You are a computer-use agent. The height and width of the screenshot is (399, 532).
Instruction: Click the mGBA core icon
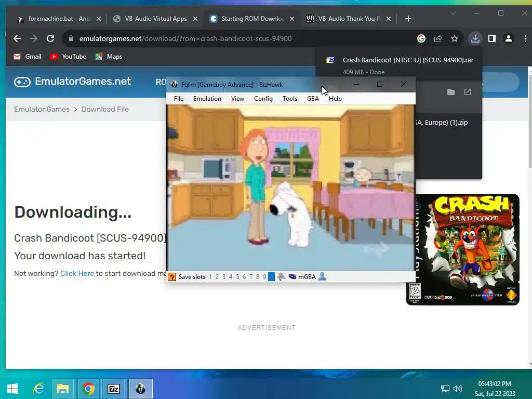292,277
